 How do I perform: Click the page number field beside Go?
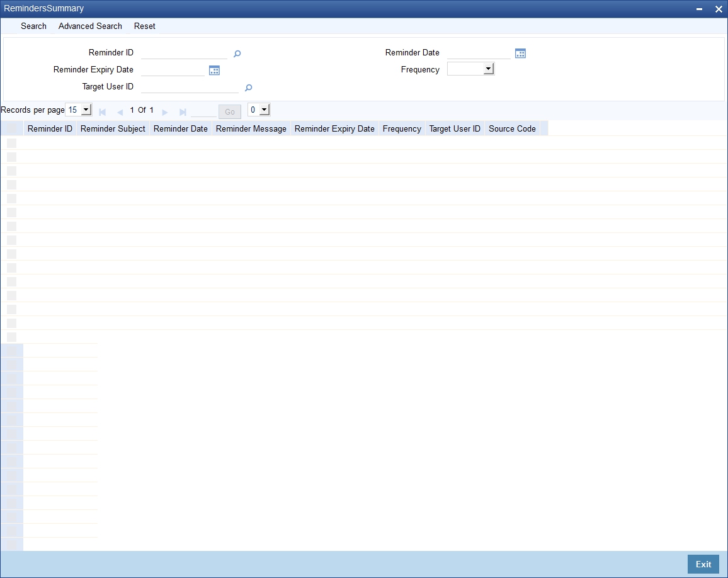click(203, 111)
